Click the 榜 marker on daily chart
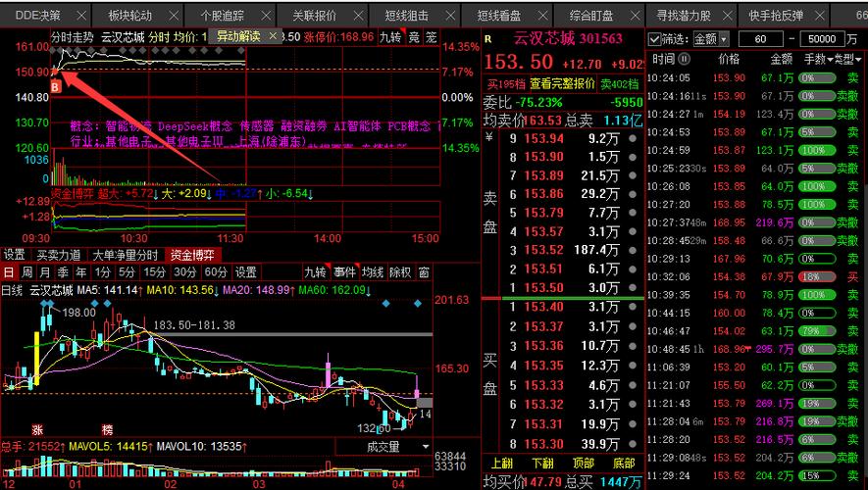The height and width of the screenshot is (490, 868). click(x=107, y=429)
